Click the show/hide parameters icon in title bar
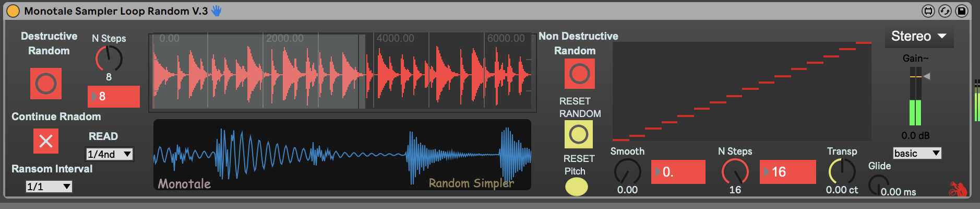 928,10
